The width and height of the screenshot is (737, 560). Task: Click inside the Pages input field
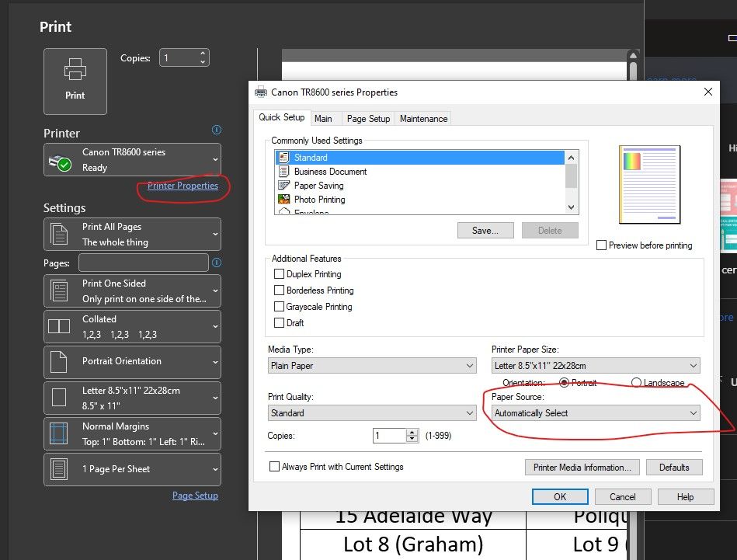[x=142, y=263]
